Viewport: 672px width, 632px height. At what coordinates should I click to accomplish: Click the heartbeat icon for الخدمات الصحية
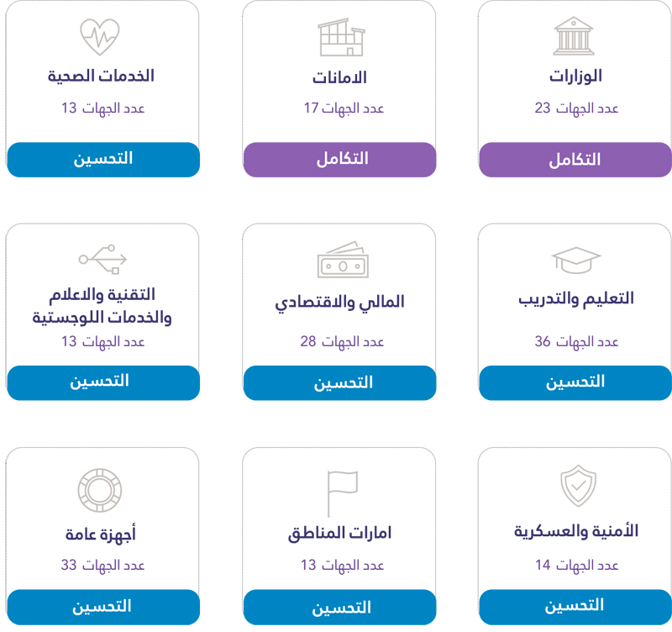point(100,37)
